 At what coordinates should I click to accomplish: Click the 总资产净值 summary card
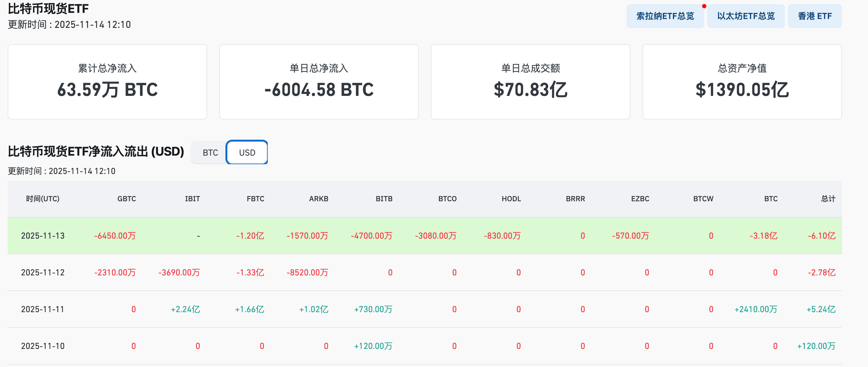742,82
